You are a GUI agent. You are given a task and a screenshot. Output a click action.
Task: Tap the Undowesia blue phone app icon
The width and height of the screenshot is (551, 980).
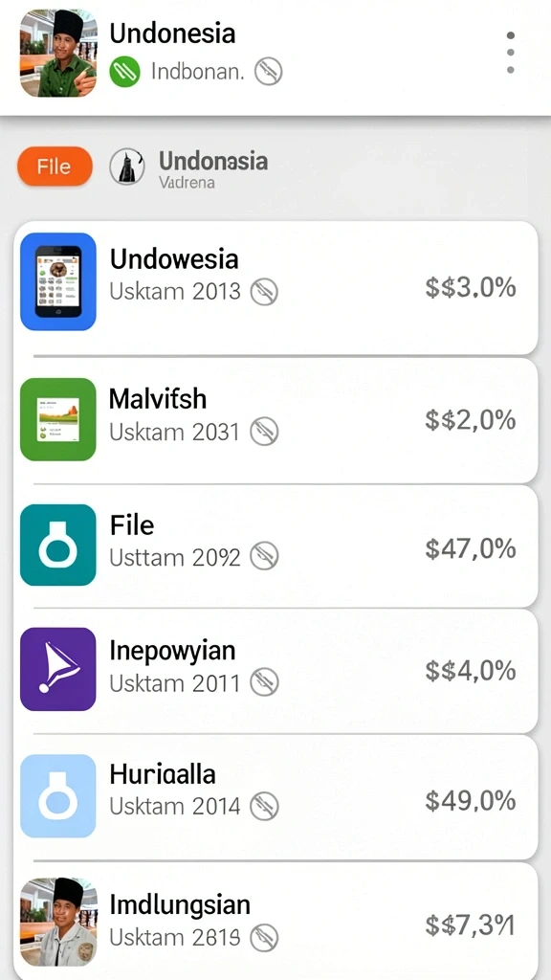pyautogui.click(x=58, y=281)
